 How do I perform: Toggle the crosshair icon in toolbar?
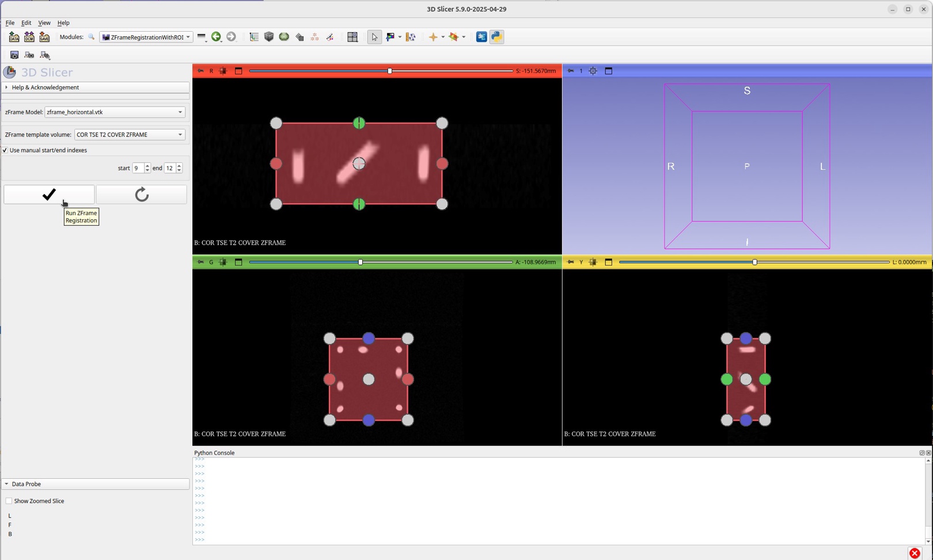pyautogui.click(x=433, y=37)
